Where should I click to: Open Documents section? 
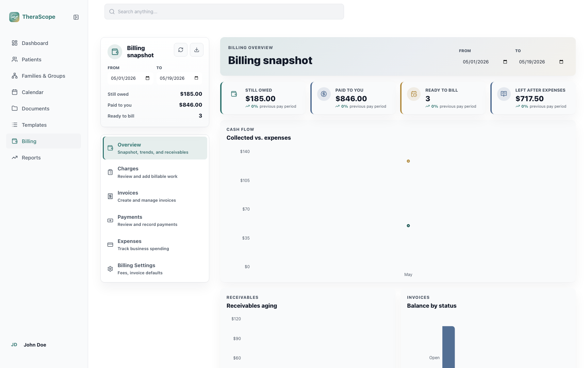[44, 108]
